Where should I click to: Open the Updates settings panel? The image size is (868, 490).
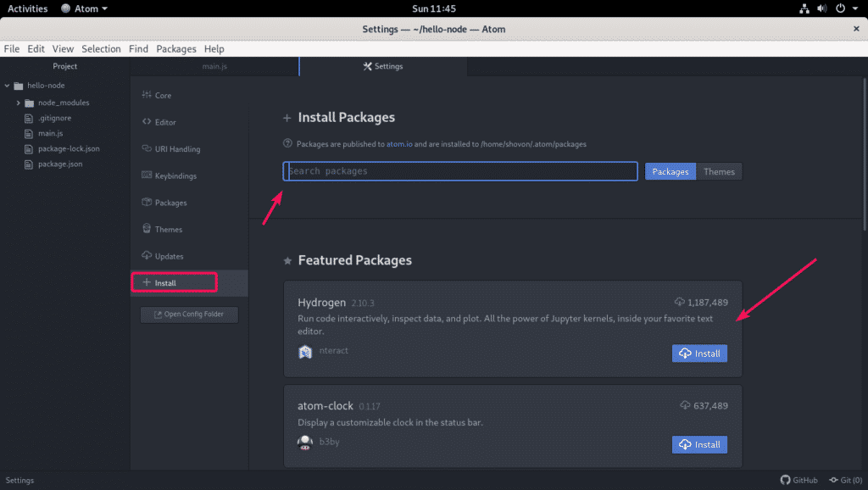pyautogui.click(x=169, y=256)
